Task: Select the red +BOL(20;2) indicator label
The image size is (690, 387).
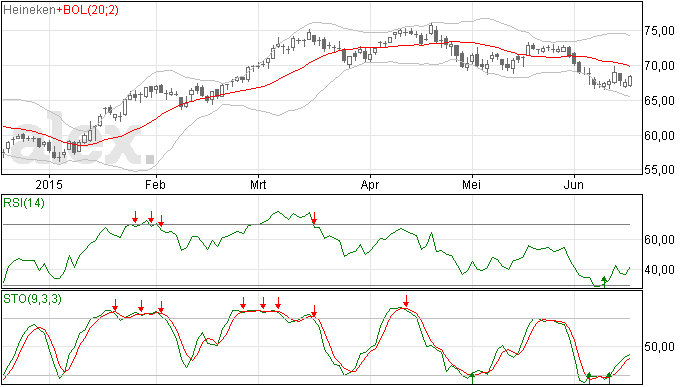Action: [x=87, y=10]
